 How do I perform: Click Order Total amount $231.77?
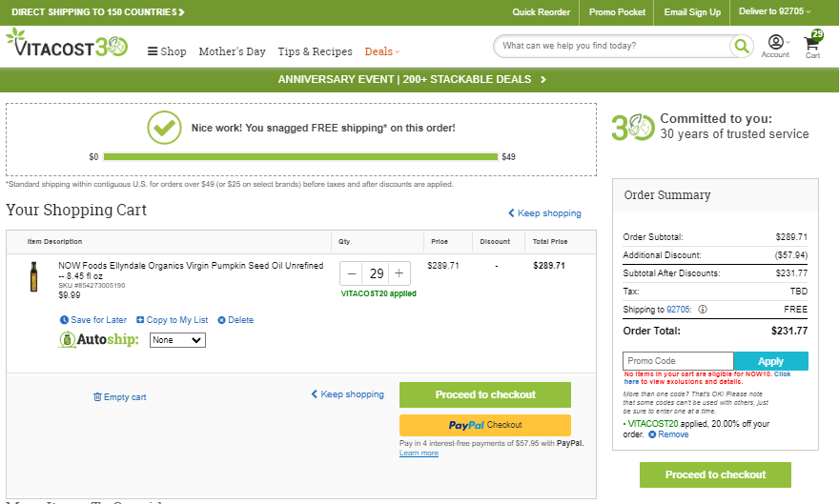[x=789, y=331]
